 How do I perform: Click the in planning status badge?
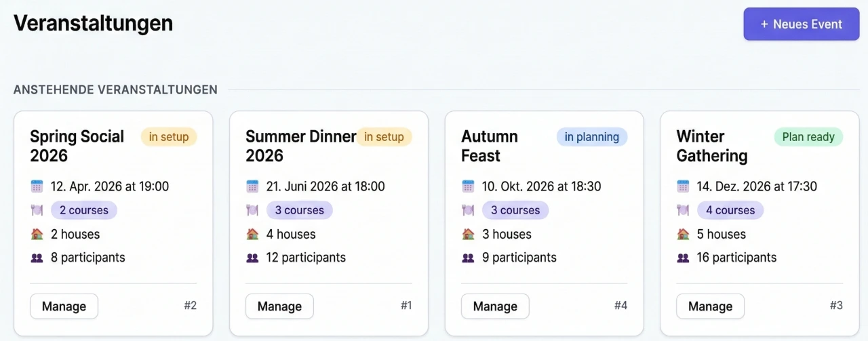[592, 137]
